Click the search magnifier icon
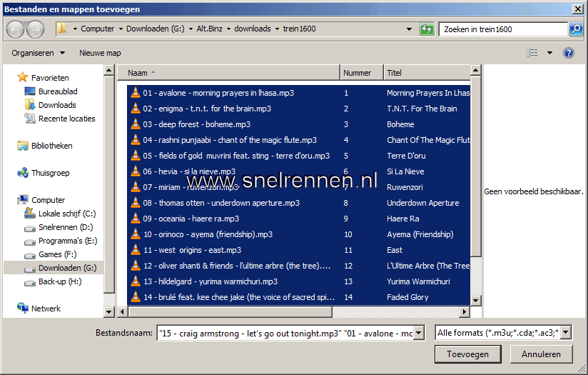The width and height of the screenshot is (588, 375). coord(576,29)
